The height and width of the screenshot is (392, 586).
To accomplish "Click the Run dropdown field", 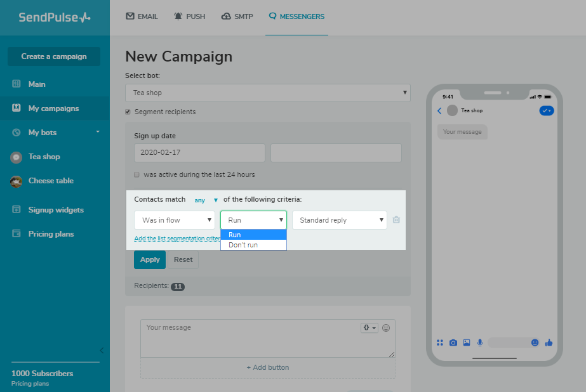I will 253,220.
